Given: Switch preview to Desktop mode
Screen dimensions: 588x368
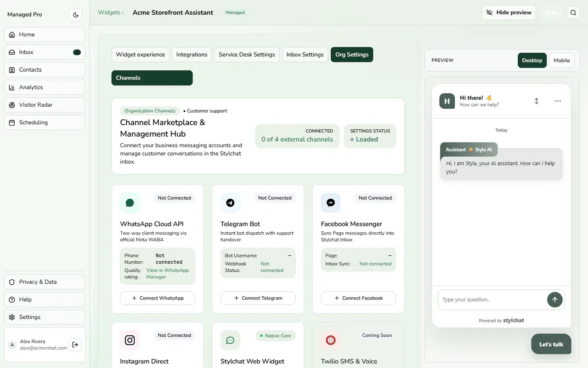Looking at the screenshot, I should 532,60.
